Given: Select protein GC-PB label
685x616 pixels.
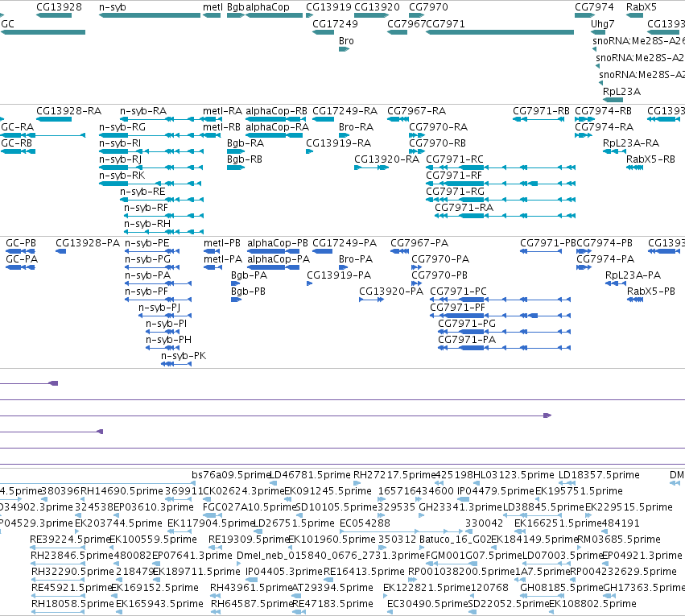Looking at the screenshot, I should click(x=21, y=243).
